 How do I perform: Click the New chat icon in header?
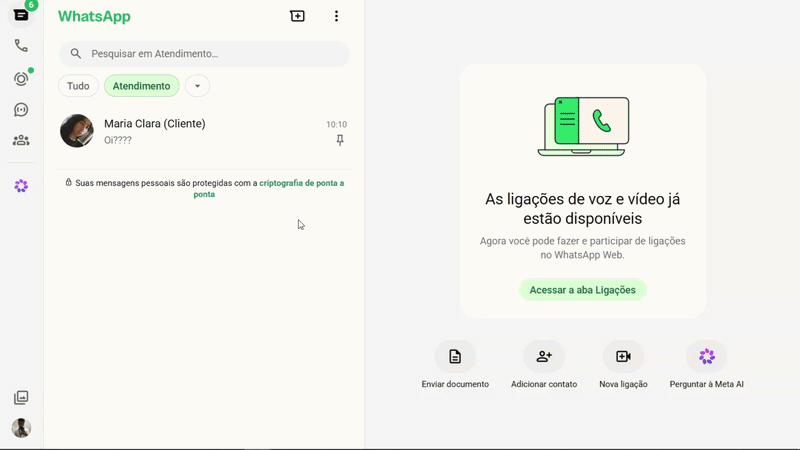(297, 16)
